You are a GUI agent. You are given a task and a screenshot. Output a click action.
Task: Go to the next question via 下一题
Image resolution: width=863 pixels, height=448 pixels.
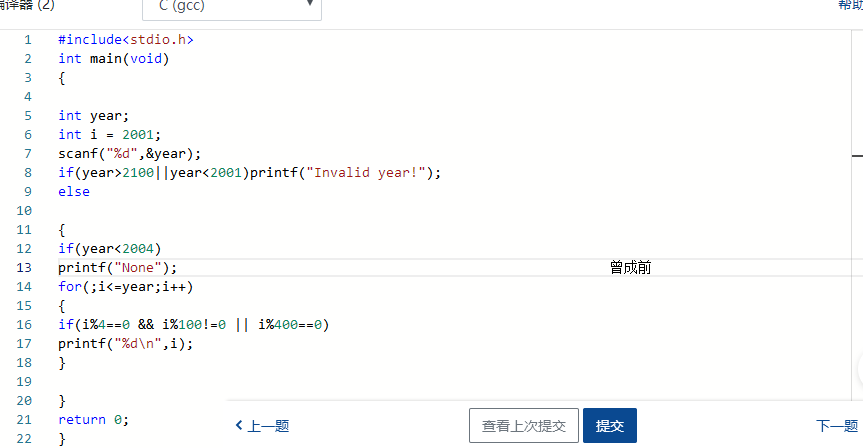point(836,426)
